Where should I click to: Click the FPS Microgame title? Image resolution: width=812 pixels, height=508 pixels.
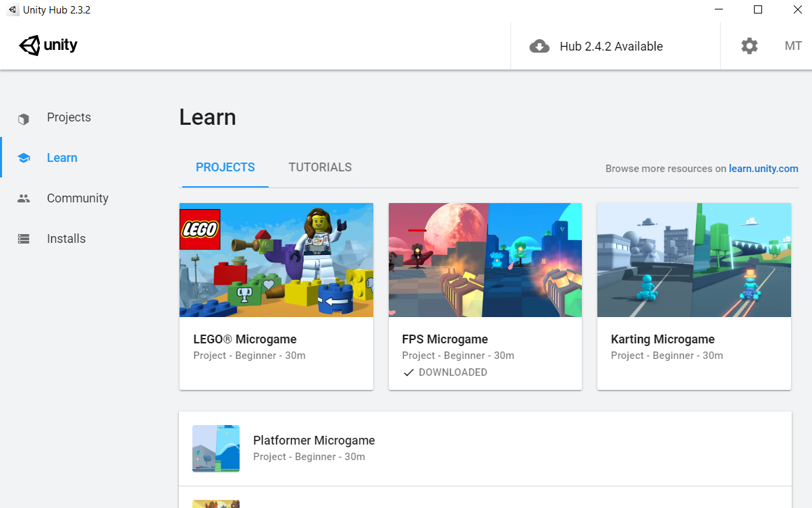coord(445,339)
